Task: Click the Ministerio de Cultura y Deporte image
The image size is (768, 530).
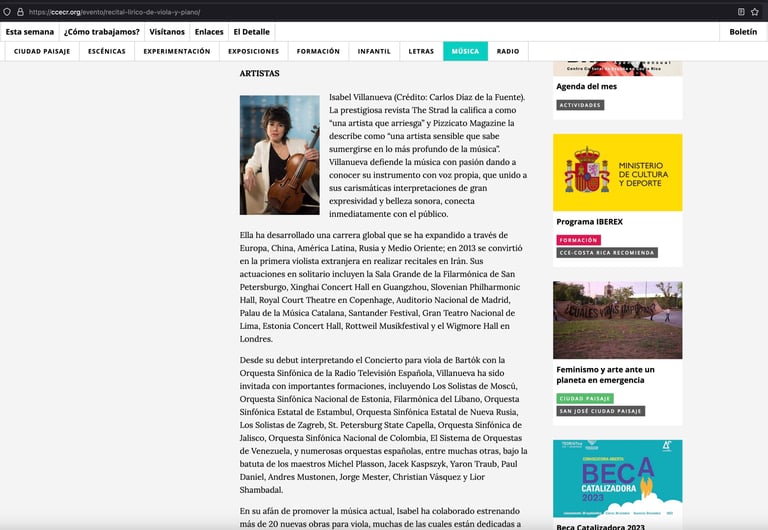Action: pyautogui.click(x=618, y=172)
